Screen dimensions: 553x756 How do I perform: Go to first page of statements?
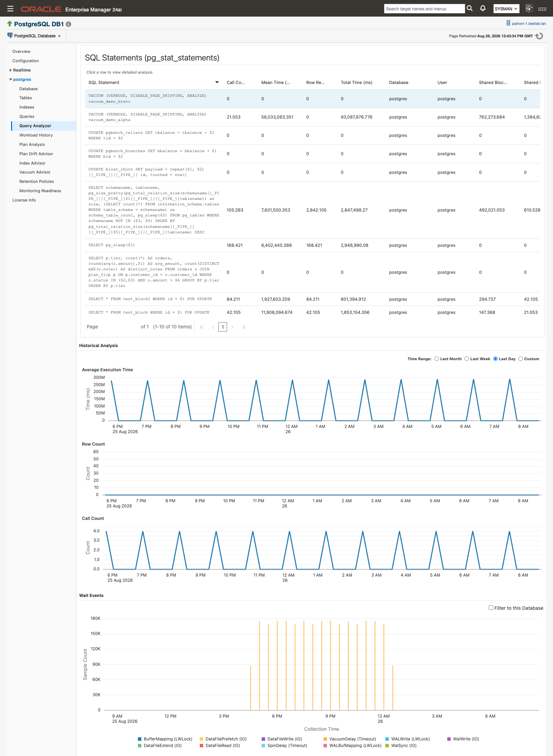click(x=202, y=327)
